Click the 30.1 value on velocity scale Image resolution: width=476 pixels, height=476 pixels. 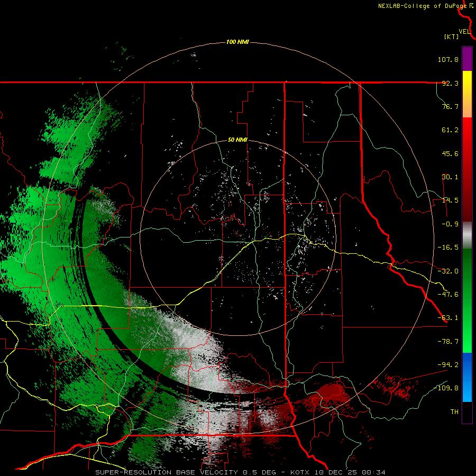450,177
